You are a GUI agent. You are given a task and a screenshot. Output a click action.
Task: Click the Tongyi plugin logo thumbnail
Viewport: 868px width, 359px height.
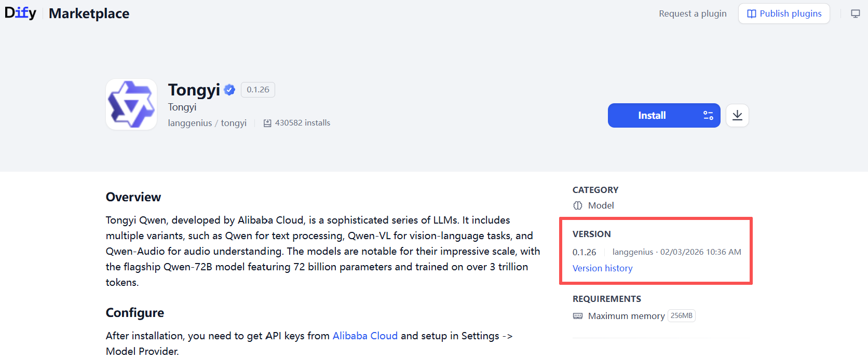point(131,104)
